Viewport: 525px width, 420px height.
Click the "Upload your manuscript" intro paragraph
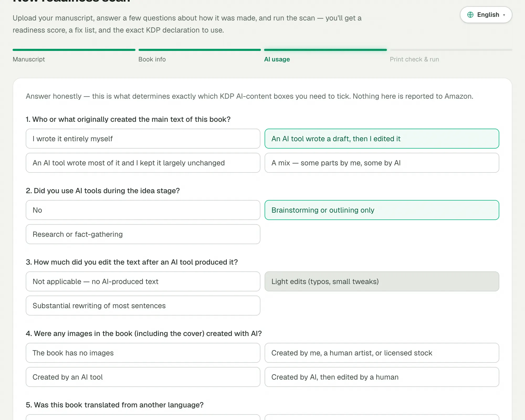187,24
